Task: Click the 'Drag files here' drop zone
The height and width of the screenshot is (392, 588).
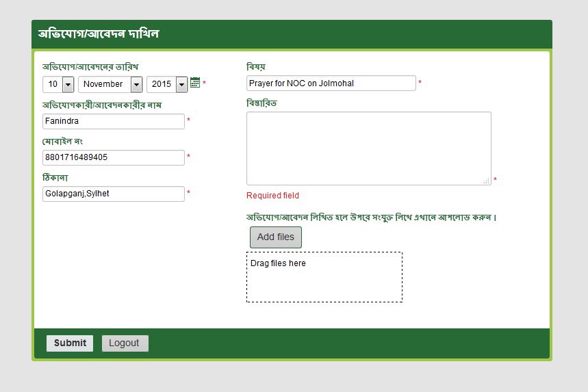Action: pyautogui.click(x=324, y=277)
